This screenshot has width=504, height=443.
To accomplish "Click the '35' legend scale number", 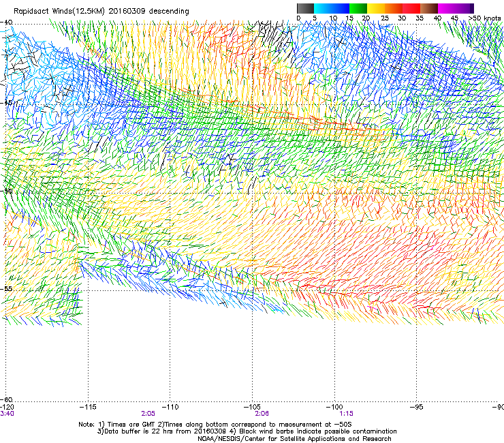I will (x=420, y=18).
